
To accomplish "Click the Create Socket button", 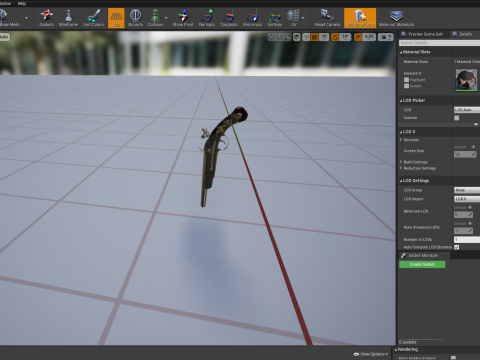I will 422,264.
